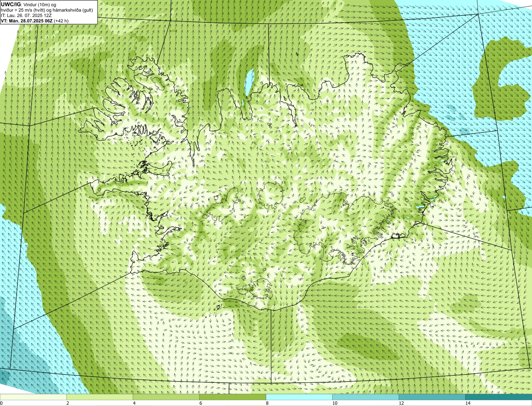Click the 6–8 m/s dark green legend swatch
This screenshot has height=406, width=532.
(233, 397)
